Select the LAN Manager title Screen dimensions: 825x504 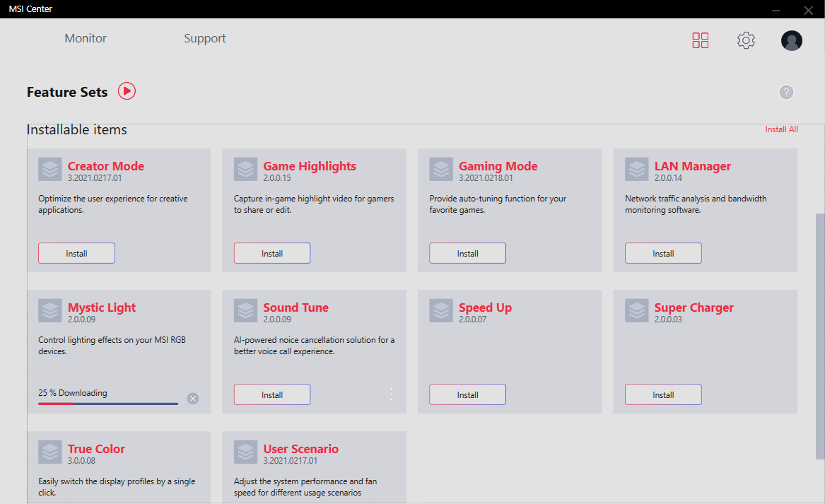[692, 166]
